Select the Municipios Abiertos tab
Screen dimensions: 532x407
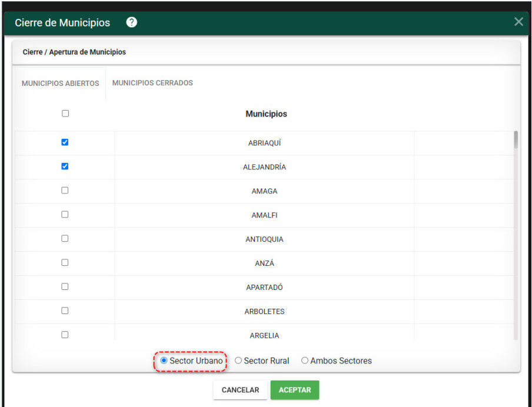click(61, 84)
